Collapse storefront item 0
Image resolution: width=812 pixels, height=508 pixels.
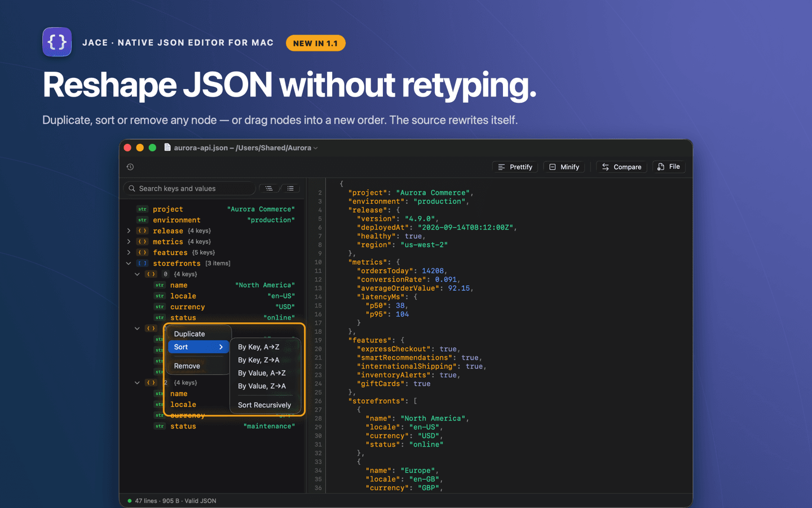pos(137,274)
